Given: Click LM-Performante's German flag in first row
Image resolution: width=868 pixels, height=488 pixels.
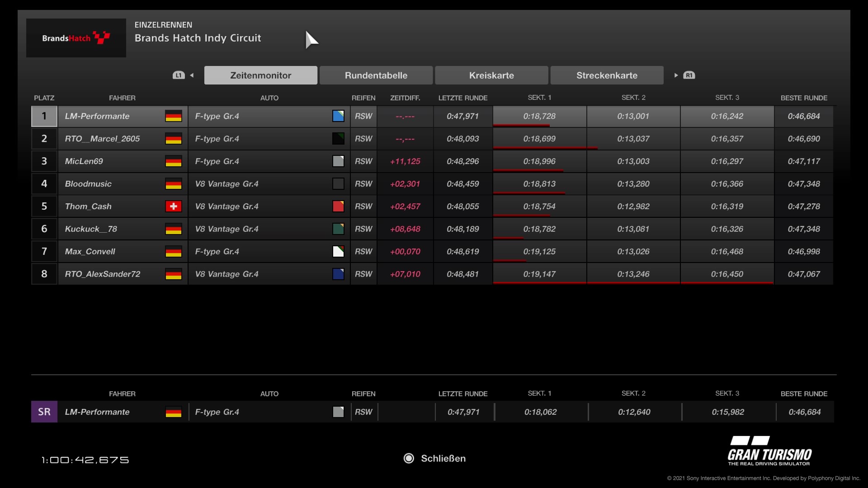Looking at the screenshot, I should pos(173,116).
